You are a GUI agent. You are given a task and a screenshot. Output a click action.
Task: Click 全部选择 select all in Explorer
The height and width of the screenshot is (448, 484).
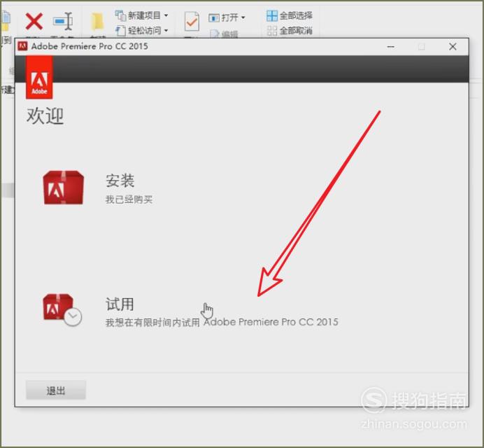tap(290, 15)
